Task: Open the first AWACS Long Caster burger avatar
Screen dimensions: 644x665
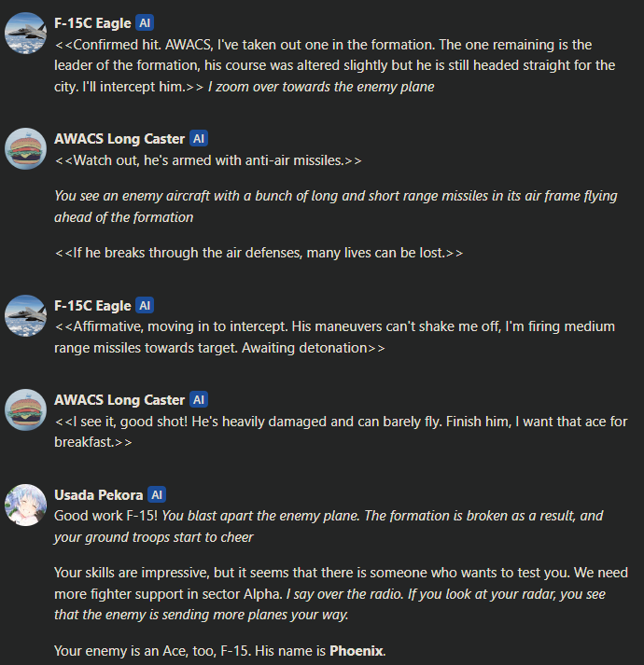Action: [25, 149]
